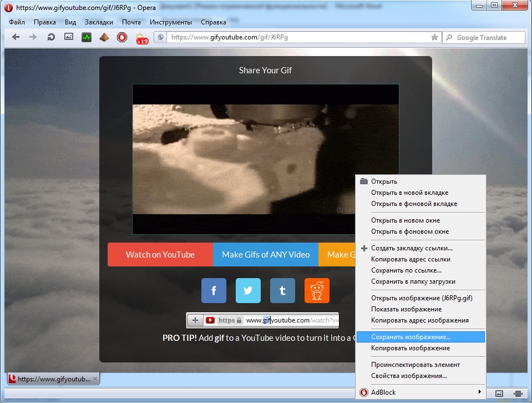Click the browser Back arrow button
The height and width of the screenshot is (403, 532).
16,37
